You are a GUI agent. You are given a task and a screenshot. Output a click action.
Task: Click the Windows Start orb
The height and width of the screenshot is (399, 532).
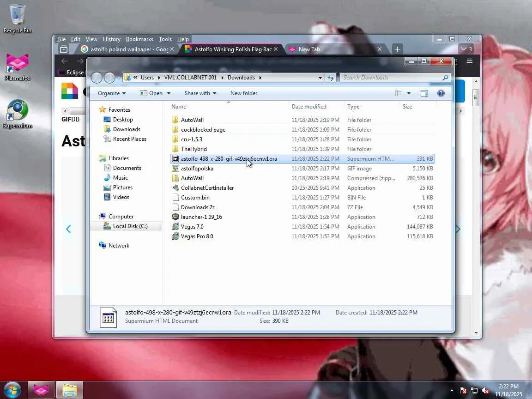point(12,390)
